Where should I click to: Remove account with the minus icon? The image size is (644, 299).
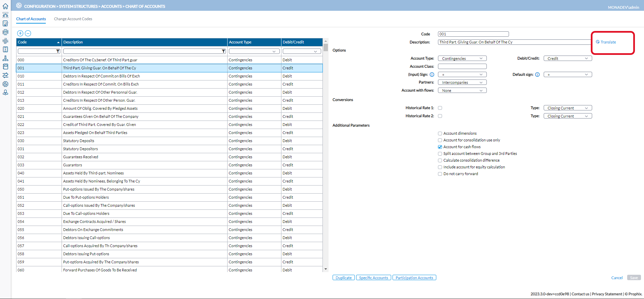28,33
